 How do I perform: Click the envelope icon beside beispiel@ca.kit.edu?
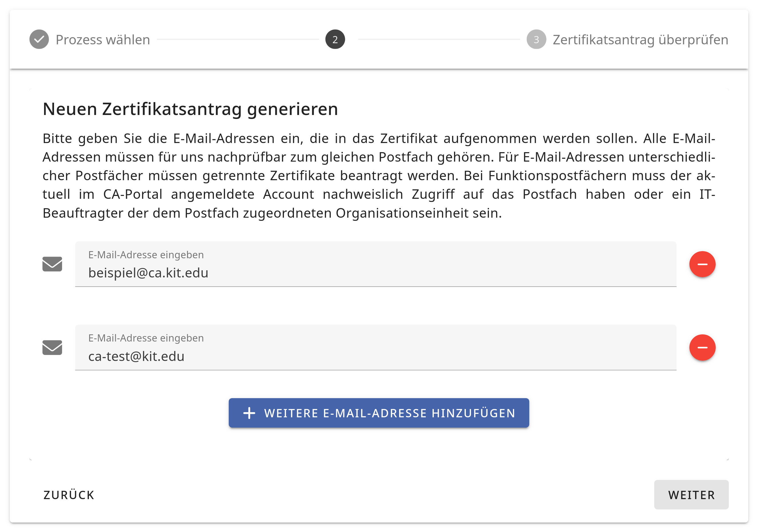(x=52, y=264)
